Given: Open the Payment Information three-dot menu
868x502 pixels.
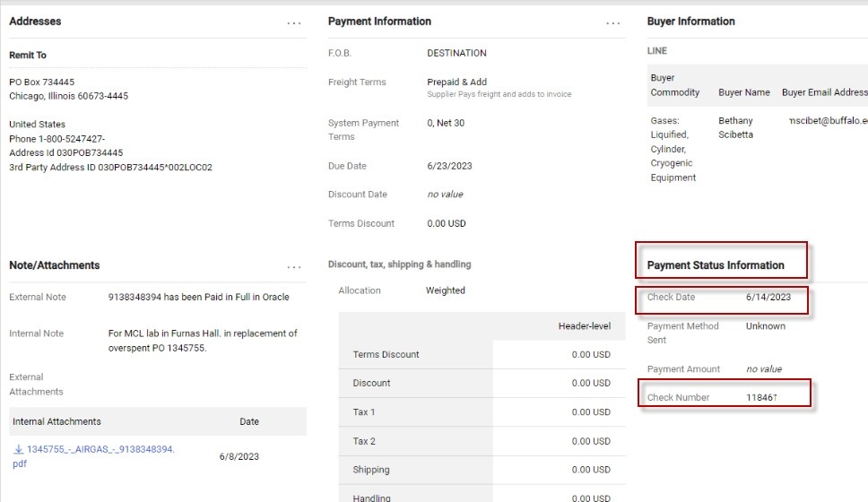Looking at the screenshot, I should pyautogui.click(x=613, y=23).
